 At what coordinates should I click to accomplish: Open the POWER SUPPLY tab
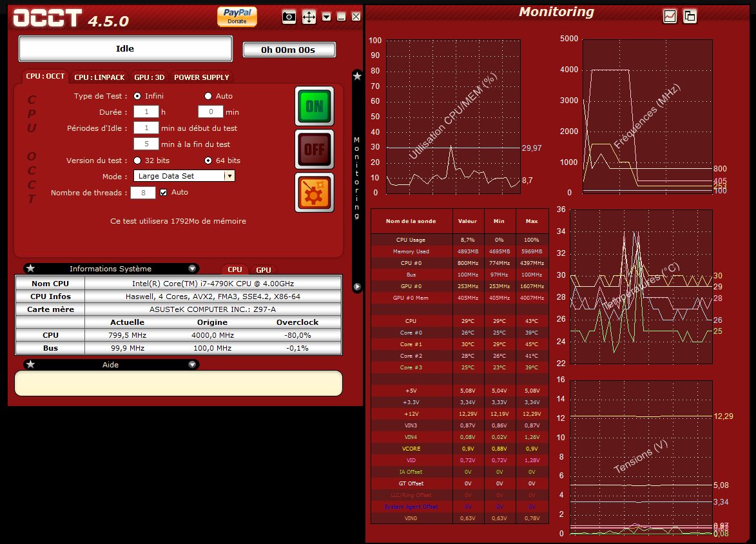(x=202, y=77)
